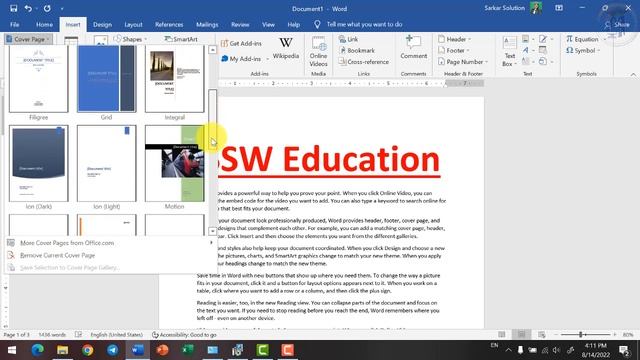This screenshot has height=360, width=640.
Task: Open the References tab
Action: [169, 24]
